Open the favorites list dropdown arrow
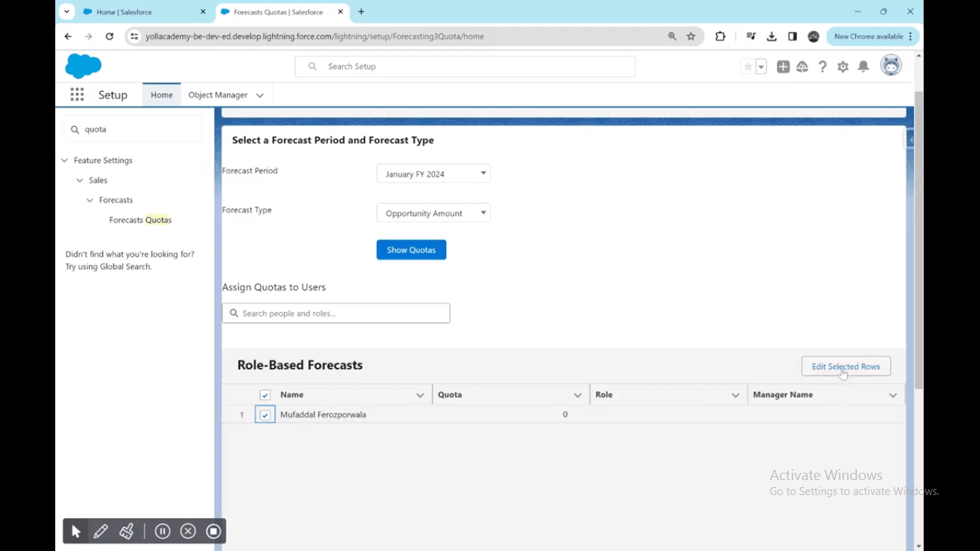The height and width of the screenshot is (551, 980). 761,67
